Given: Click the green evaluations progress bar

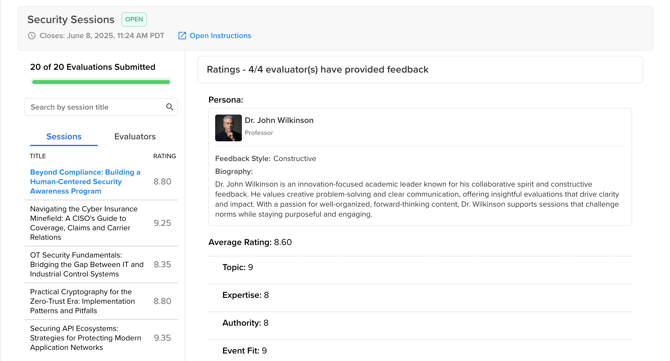Looking at the screenshot, I should (x=101, y=82).
